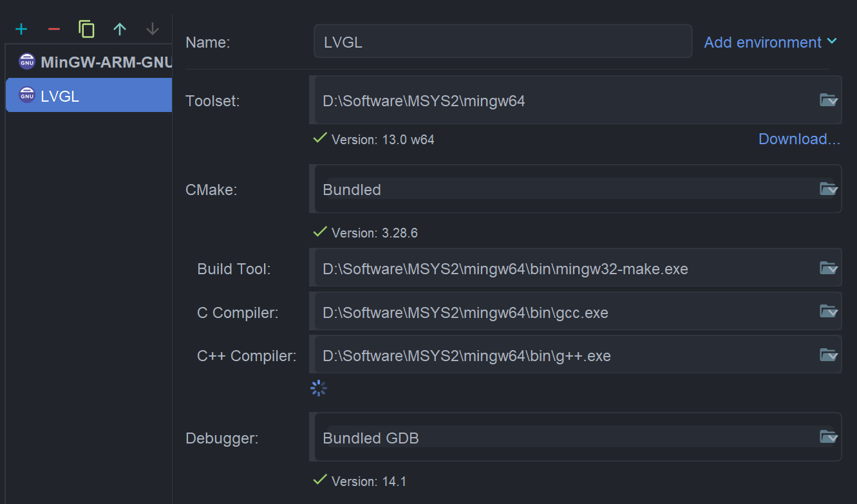The height and width of the screenshot is (504, 857).
Task: Browse for the Toolset folder
Action: [x=828, y=100]
